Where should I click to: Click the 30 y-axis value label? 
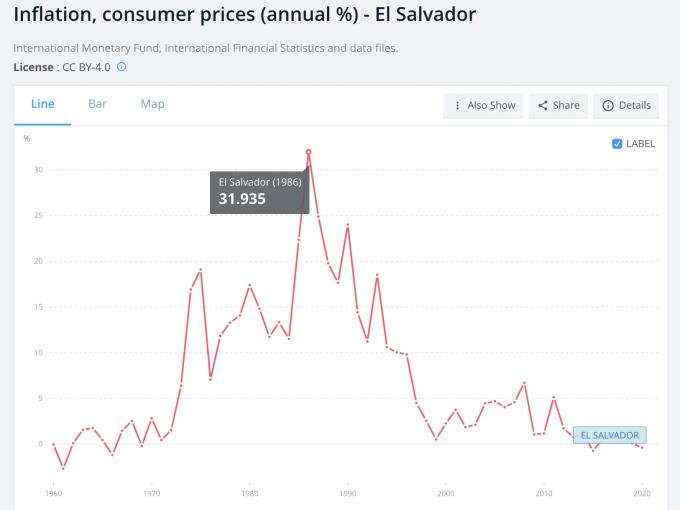(39, 170)
